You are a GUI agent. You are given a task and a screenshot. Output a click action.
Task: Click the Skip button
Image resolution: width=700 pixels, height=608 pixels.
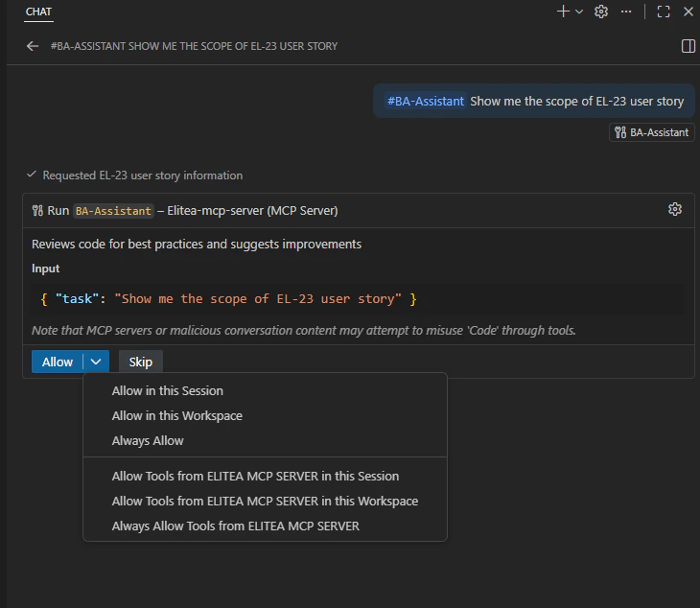tap(141, 362)
